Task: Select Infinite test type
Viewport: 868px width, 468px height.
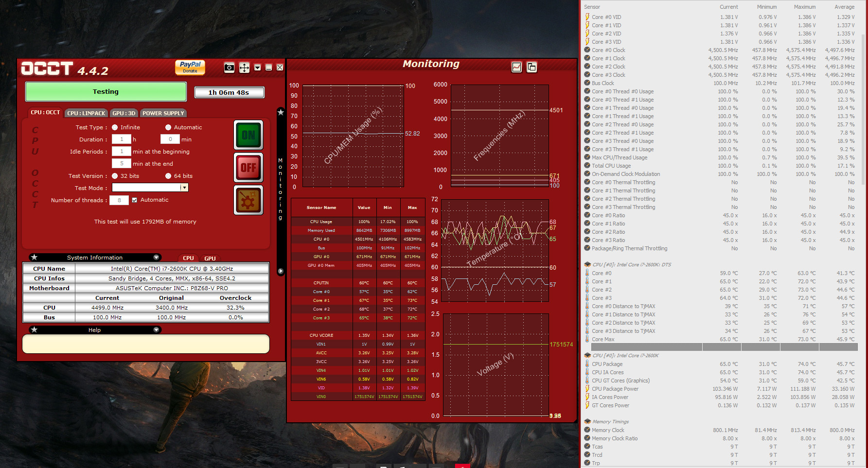Action: click(x=115, y=127)
